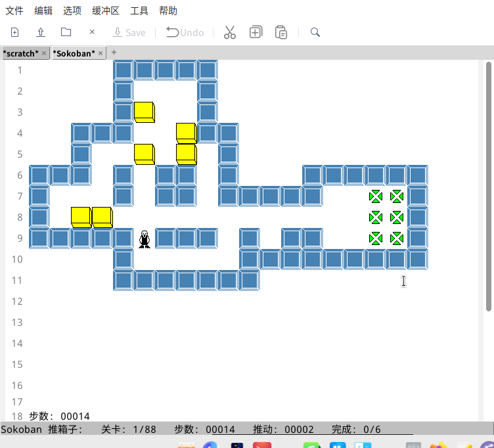494x448 pixels.
Task: Click the new file toolbar icon
Action: [15, 32]
